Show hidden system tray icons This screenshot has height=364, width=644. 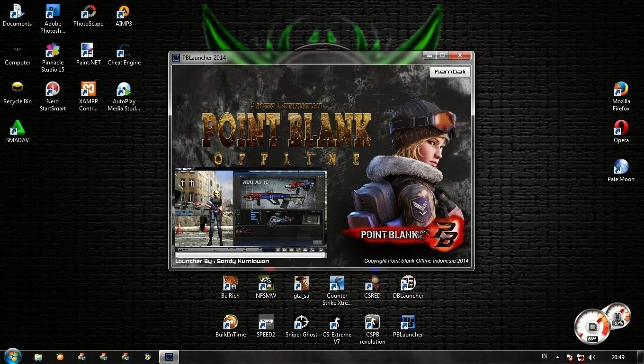558,356
